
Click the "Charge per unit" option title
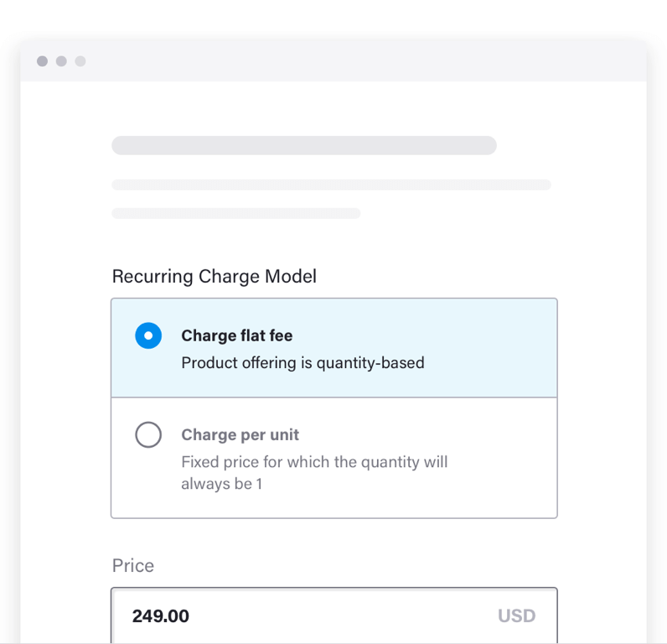pyautogui.click(x=240, y=434)
